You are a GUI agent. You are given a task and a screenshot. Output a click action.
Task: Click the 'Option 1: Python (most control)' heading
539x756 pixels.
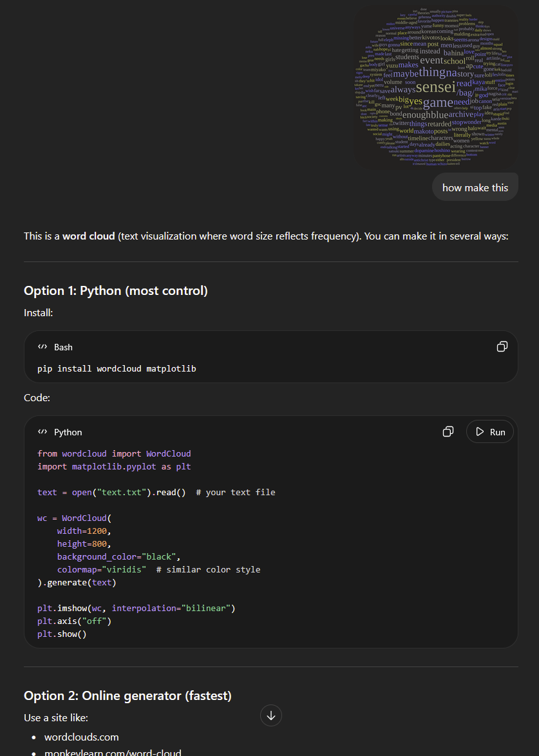[x=116, y=290]
